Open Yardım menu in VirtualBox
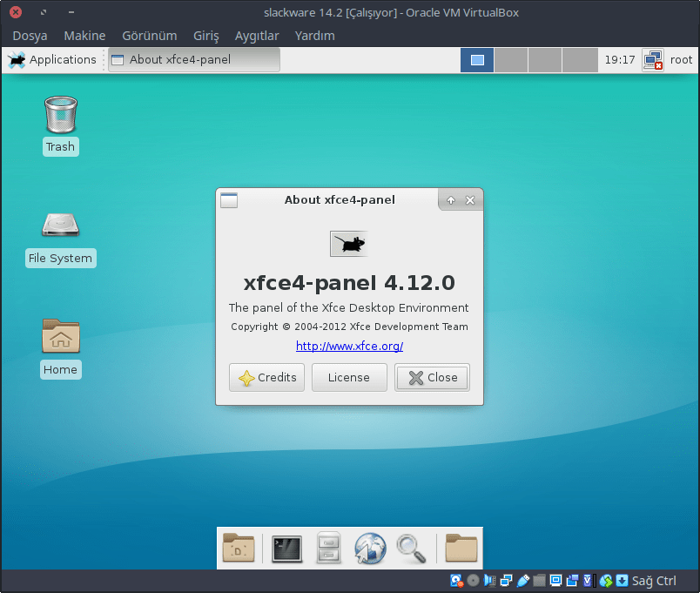Screen dimensions: 700x593 click(314, 36)
